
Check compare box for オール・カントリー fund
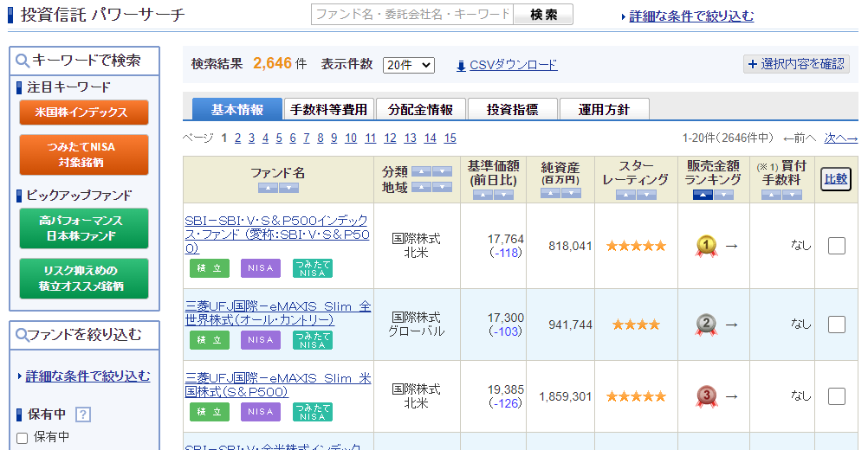point(837,325)
